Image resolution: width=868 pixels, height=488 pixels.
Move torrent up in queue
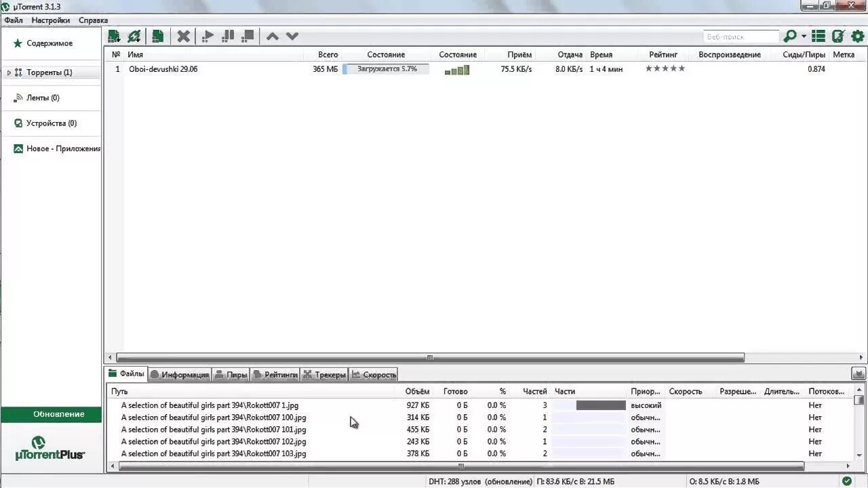(x=273, y=37)
